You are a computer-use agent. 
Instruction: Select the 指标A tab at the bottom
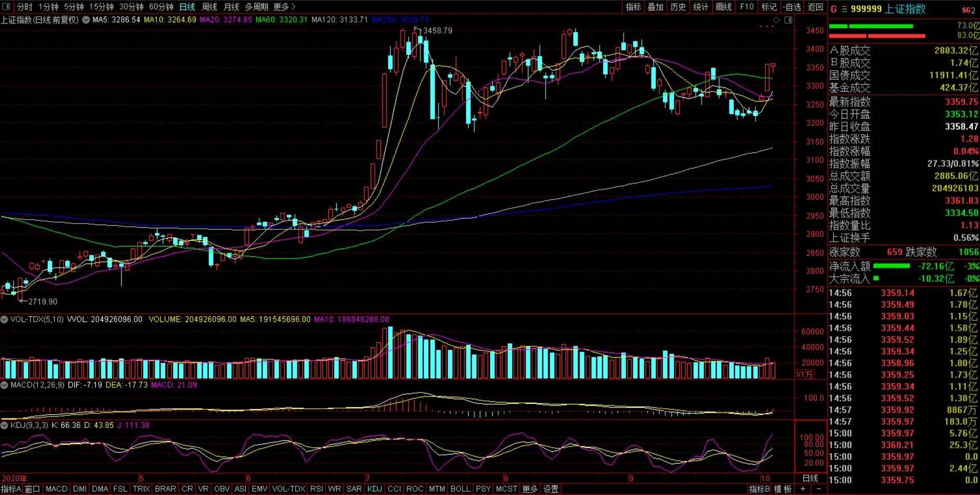point(11,489)
